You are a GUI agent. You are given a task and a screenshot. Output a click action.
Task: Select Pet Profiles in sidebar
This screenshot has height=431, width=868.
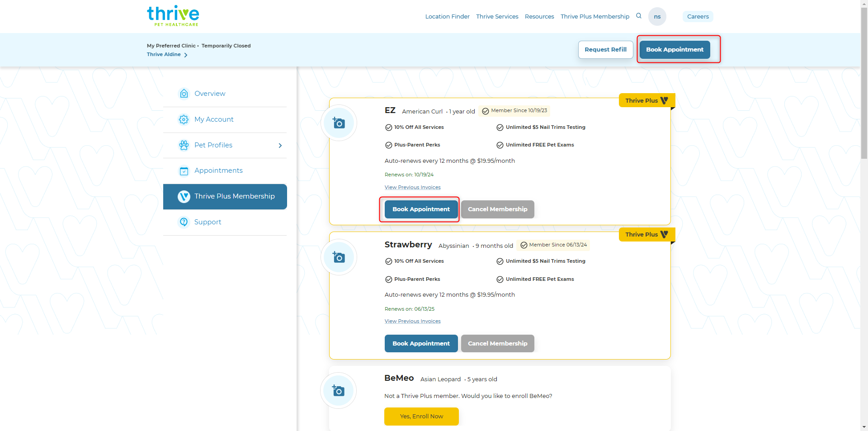coord(225,145)
